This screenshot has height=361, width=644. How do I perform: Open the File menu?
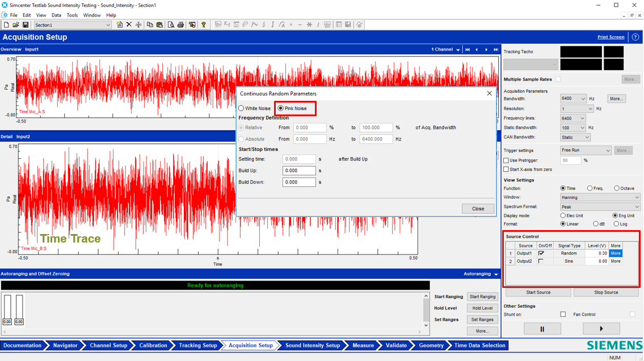click(x=14, y=15)
